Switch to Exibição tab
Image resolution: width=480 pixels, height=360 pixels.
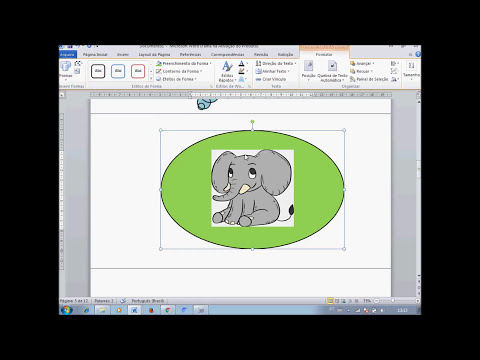[x=286, y=54]
